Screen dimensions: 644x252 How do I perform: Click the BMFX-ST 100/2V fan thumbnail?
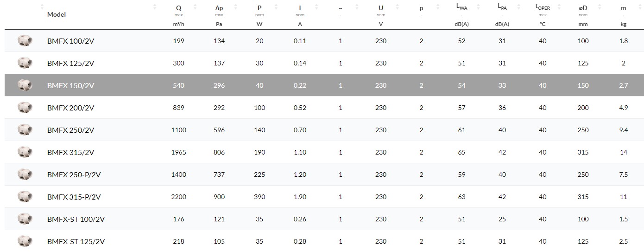point(25,219)
